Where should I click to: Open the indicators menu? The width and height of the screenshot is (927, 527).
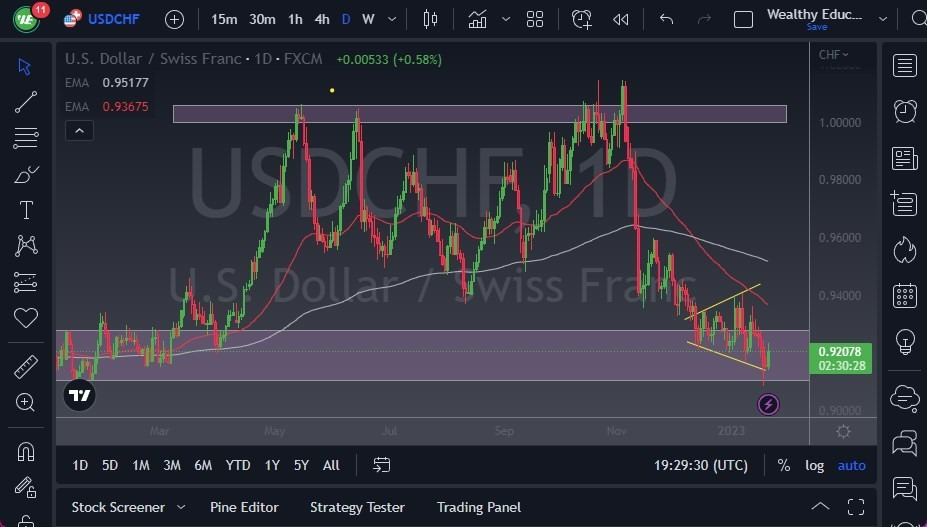click(x=477, y=20)
